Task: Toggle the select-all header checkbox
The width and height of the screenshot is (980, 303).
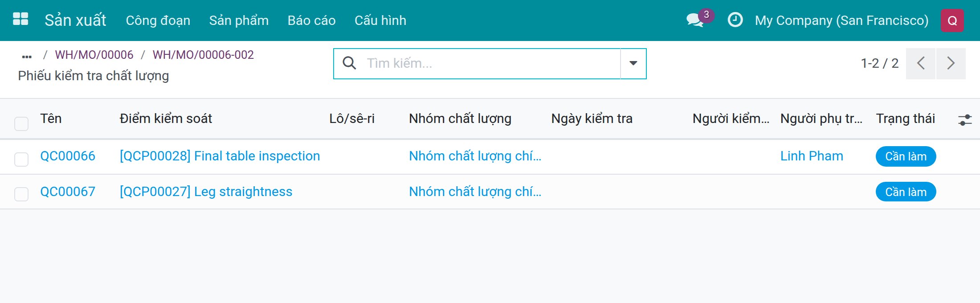Action: (x=21, y=123)
